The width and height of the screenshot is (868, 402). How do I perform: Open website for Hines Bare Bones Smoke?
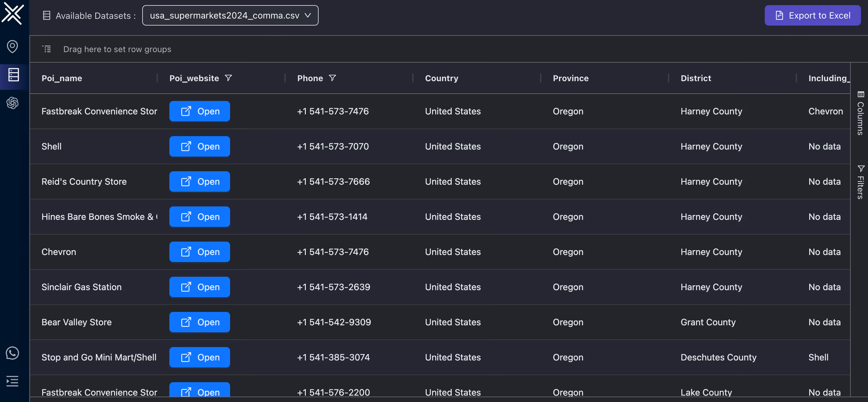(199, 217)
